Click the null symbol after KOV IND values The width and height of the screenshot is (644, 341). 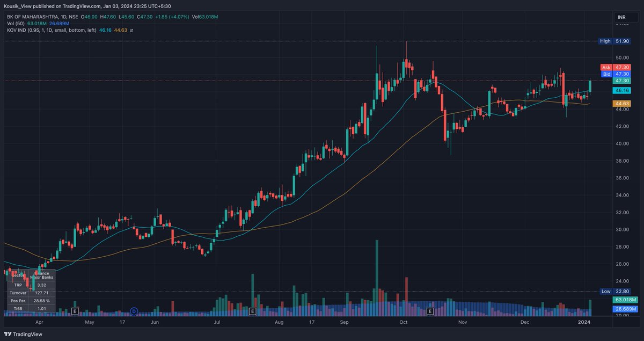pos(131,30)
